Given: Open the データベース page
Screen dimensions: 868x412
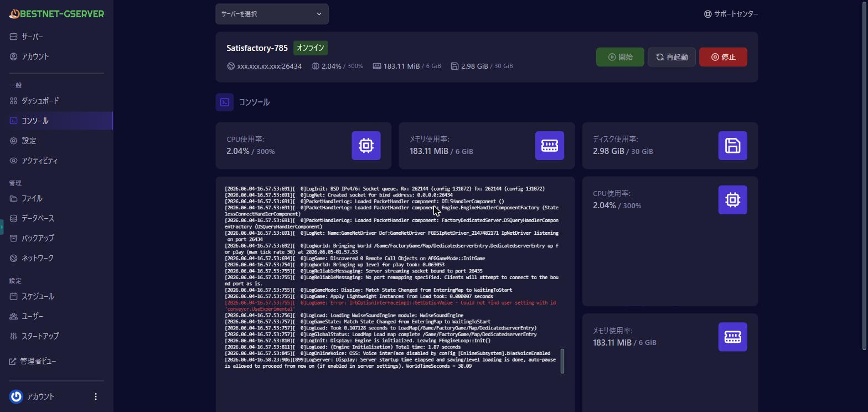Looking at the screenshot, I should (x=56, y=218).
